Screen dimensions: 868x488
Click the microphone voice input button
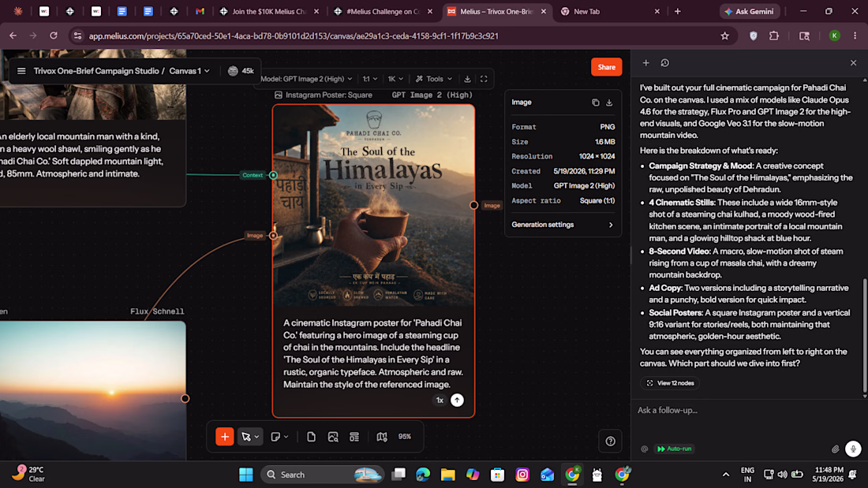(x=853, y=449)
